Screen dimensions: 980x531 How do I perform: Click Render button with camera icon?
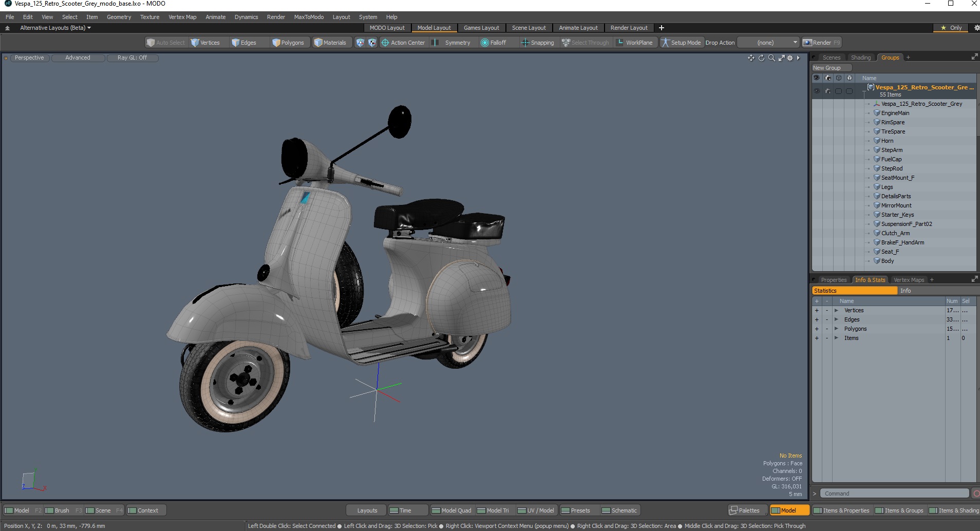(821, 43)
